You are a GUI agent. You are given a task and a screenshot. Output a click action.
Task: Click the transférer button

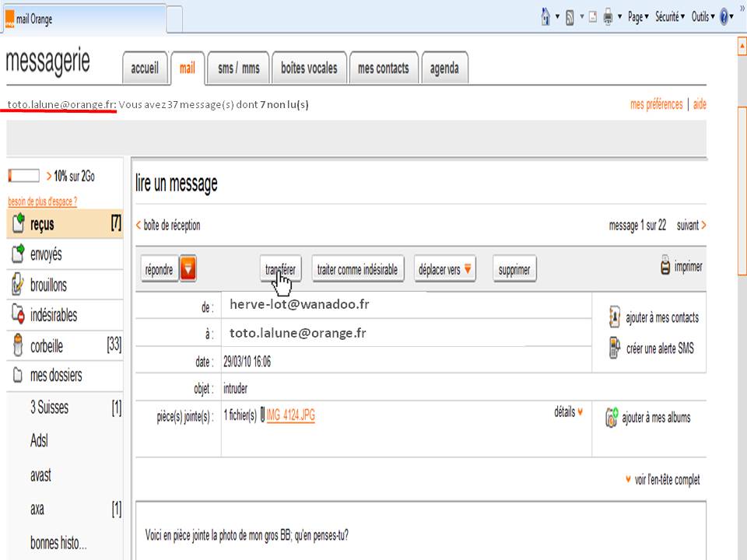pos(281,269)
